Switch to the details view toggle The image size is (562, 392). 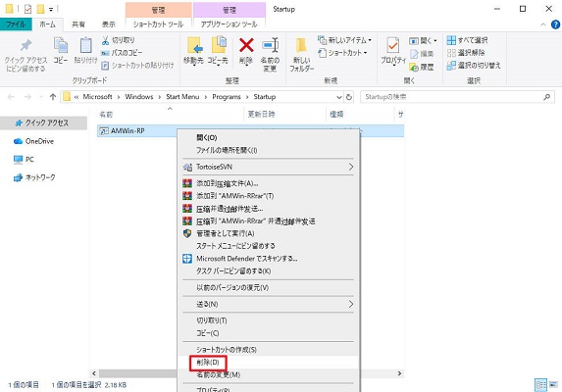[x=540, y=385]
